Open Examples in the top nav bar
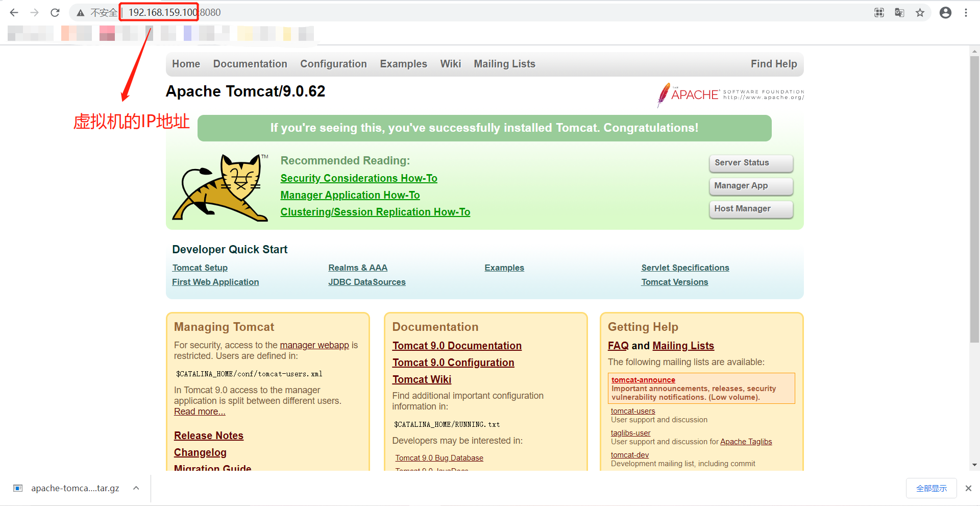The height and width of the screenshot is (506, 980). point(403,64)
